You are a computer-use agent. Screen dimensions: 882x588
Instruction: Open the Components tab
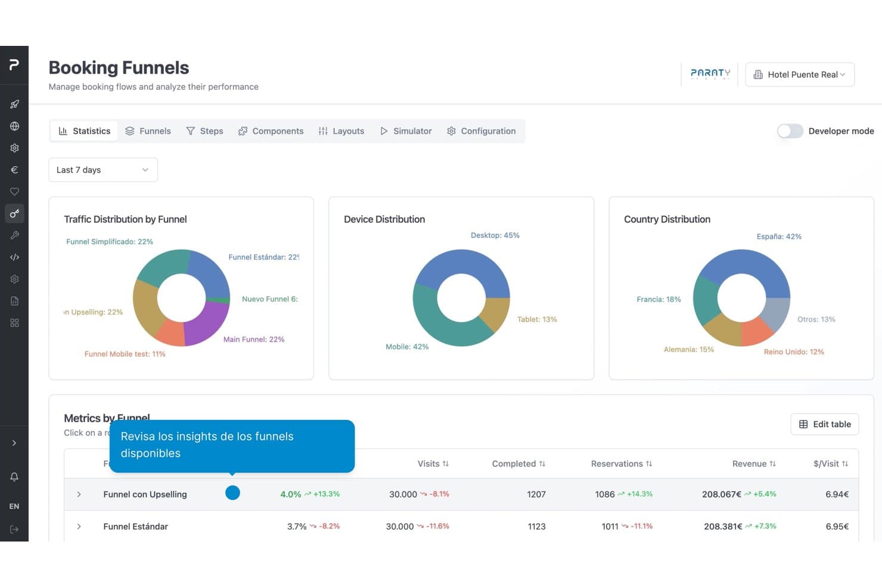click(x=271, y=131)
